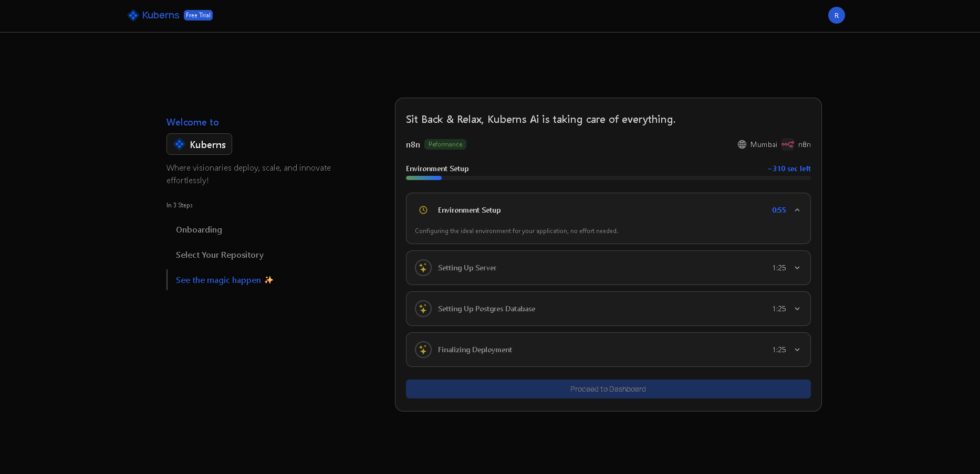Viewport: 980px width, 474px height.
Task: Click sparkle icon for Setting Up Server
Action: click(423, 268)
